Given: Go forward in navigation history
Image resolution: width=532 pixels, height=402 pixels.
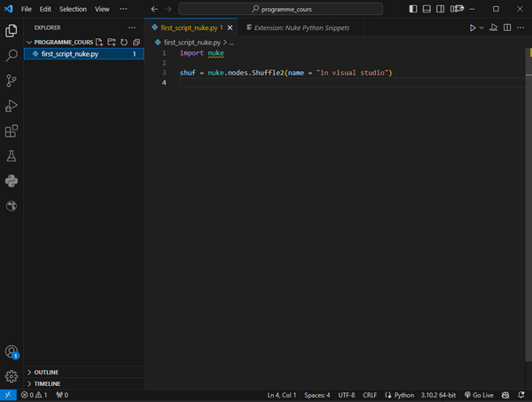Looking at the screenshot, I should [x=168, y=9].
